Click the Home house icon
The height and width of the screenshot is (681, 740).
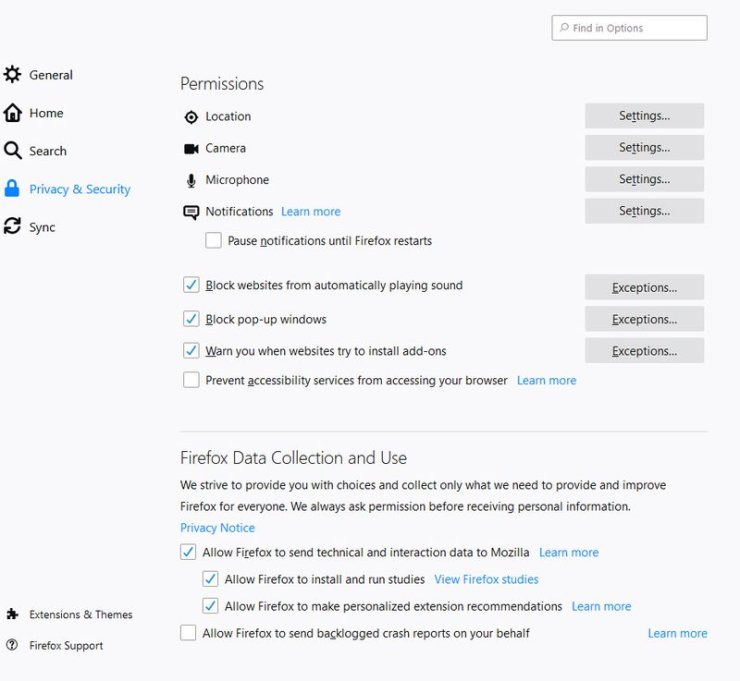tap(12, 113)
